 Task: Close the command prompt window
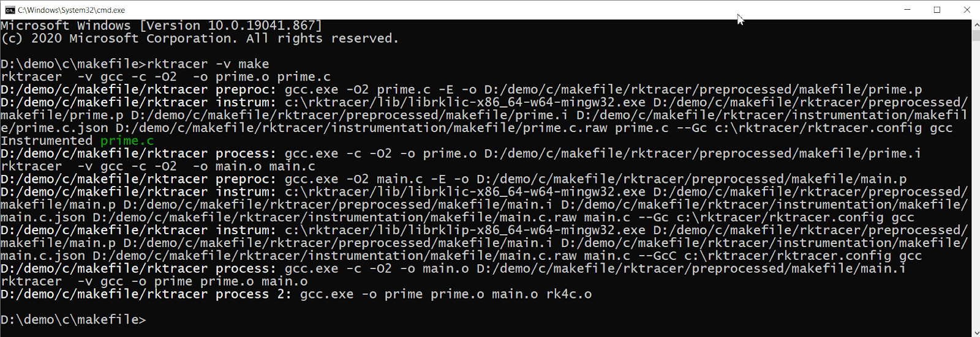(x=967, y=10)
